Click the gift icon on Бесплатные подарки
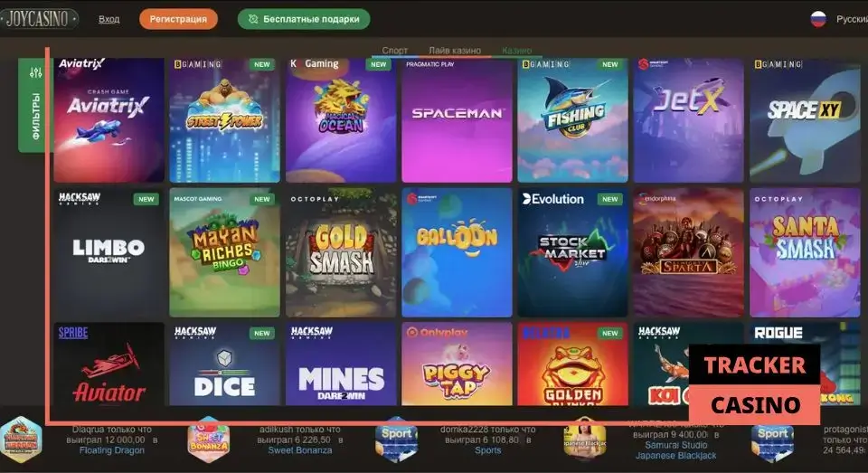 [x=253, y=19]
